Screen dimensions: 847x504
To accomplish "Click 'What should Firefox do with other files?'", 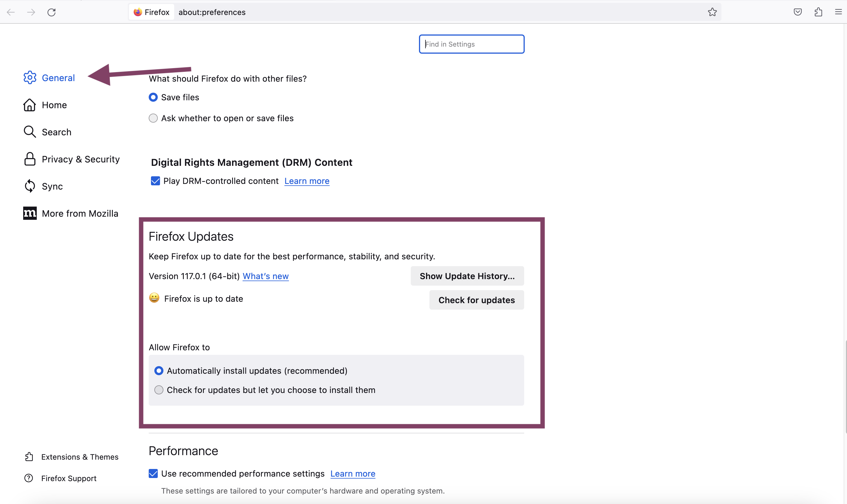I will 228,79.
